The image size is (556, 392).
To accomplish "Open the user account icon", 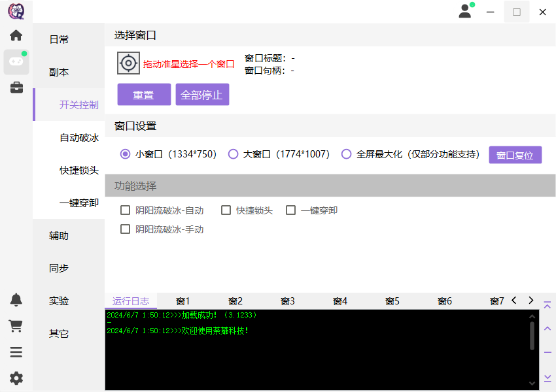I will [x=466, y=11].
